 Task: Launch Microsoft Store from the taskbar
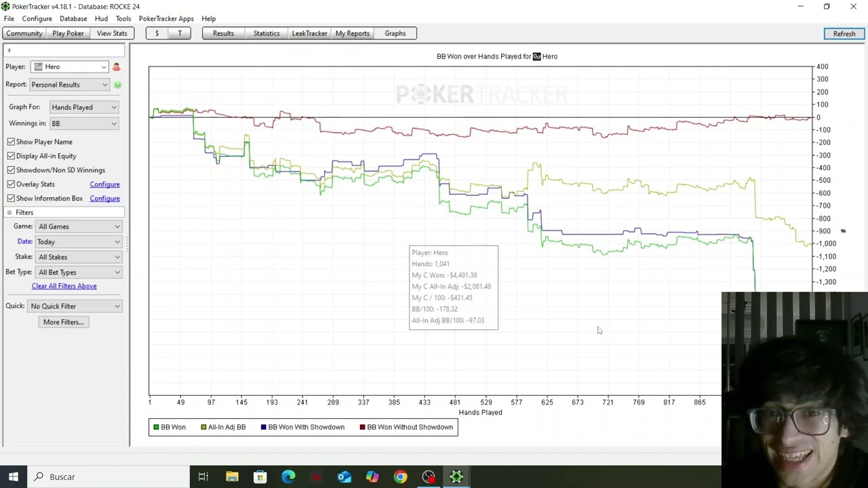(260, 476)
